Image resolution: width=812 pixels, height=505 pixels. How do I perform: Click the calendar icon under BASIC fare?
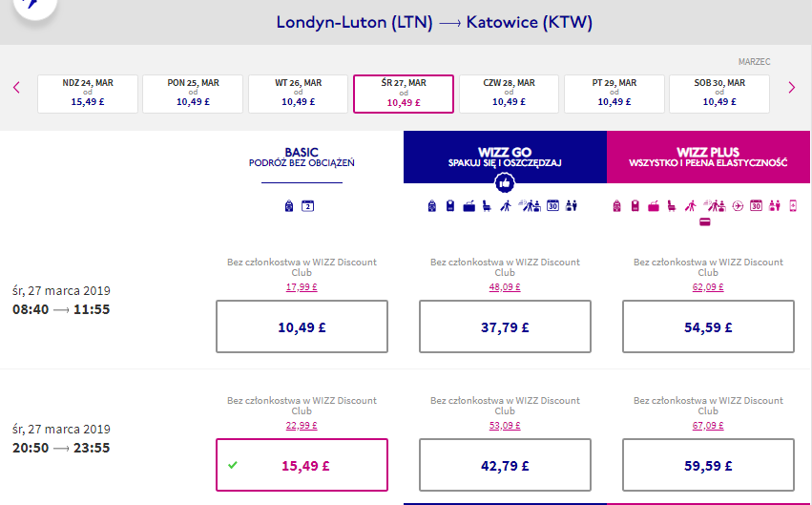[x=307, y=205]
